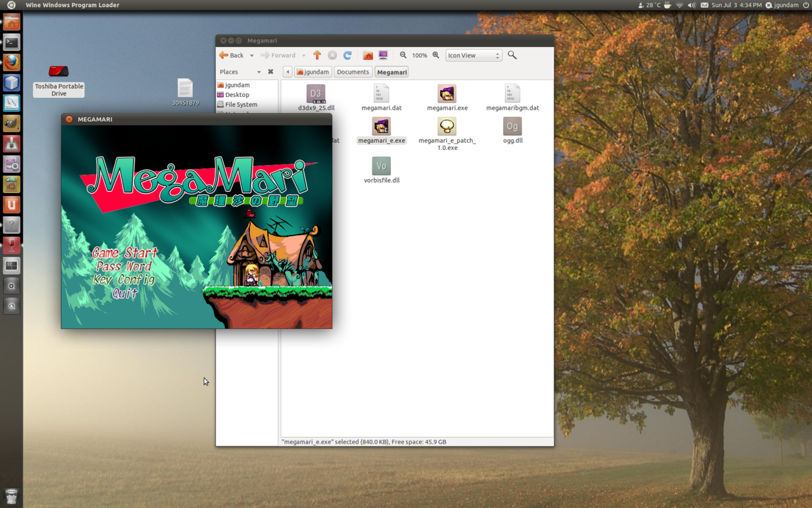Open Terminal from the launcher
Image resolution: width=812 pixels, height=508 pixels.
click(x=11, y=42)
